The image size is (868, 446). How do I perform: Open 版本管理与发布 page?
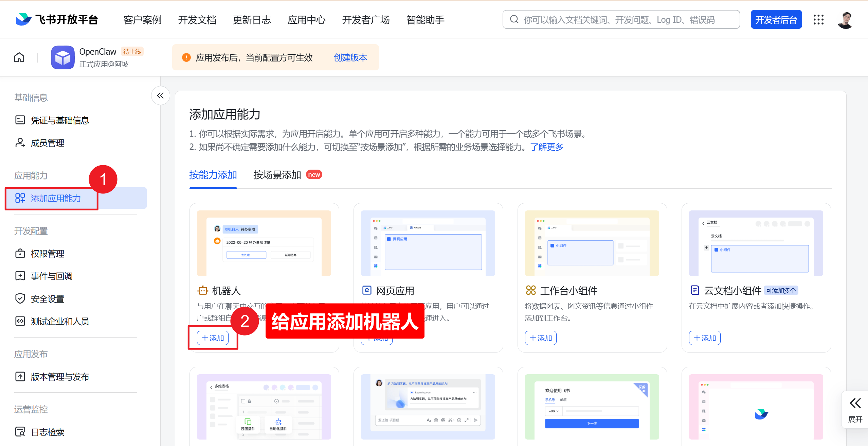click(60, 376)
